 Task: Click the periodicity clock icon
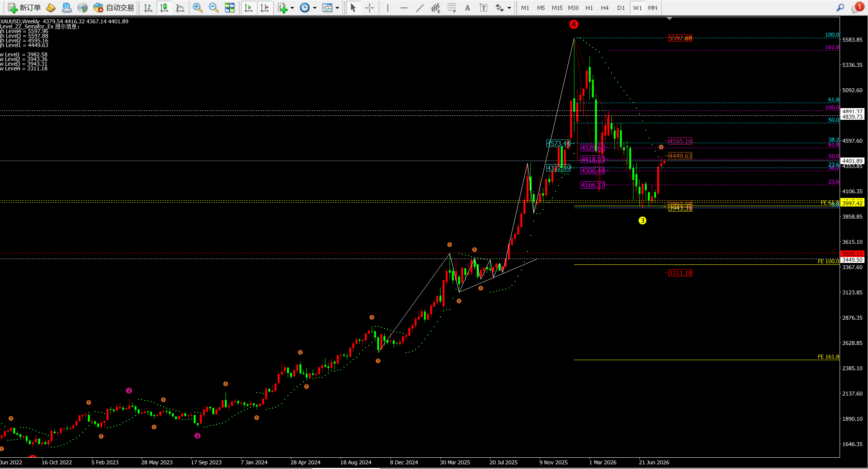pyautogui.click(x=305, y=8)
